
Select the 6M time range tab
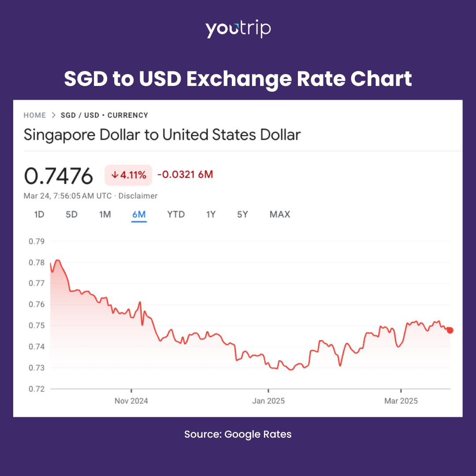pos(139,215)
